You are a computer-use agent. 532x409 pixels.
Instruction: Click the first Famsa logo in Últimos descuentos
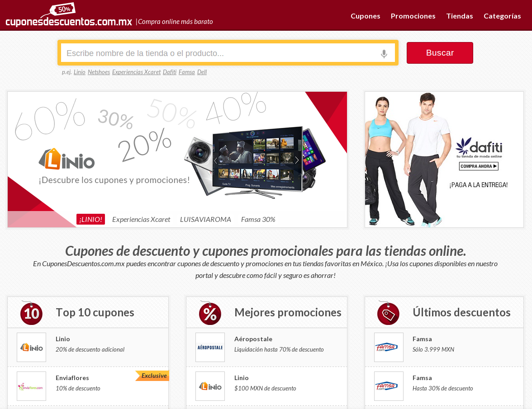[x=389, y=348]
